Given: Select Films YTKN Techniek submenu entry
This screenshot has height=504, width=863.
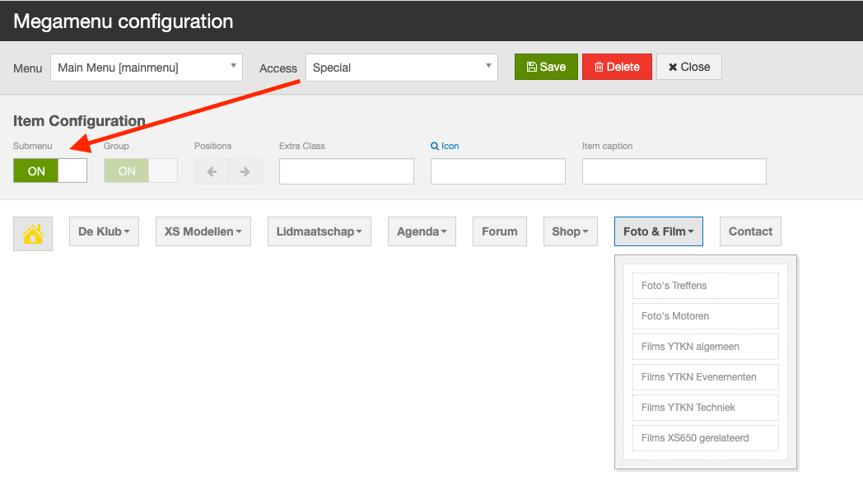Looking at the screenshot, I should click(705, 408).
